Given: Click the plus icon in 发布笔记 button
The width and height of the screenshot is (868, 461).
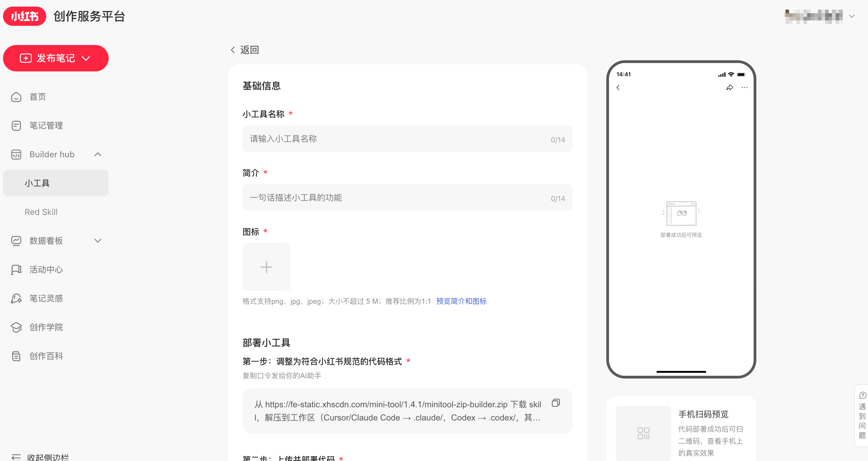Looking at the screenshot, I should pyautogui.click(x=26, y=58).
